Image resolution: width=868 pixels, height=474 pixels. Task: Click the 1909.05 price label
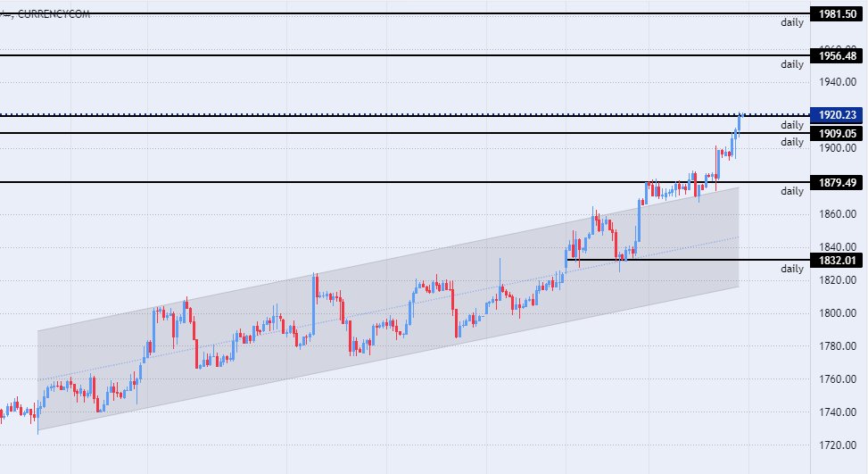[838, 133]
